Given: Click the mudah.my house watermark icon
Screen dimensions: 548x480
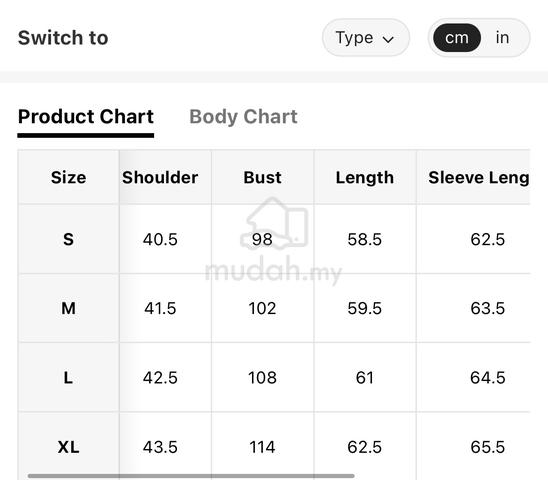Looking at the screenshot, I should click(x=274, y=224).
